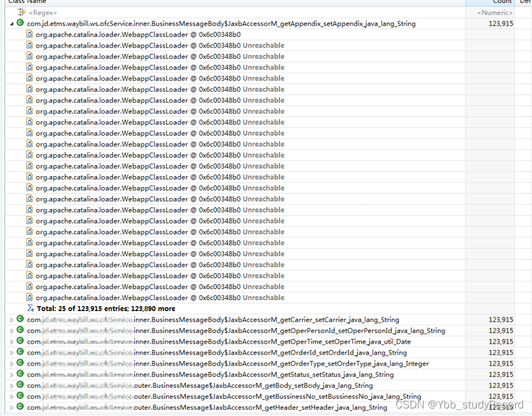Click the class icon of getAppendix_setAppendix

pos(20,23)
